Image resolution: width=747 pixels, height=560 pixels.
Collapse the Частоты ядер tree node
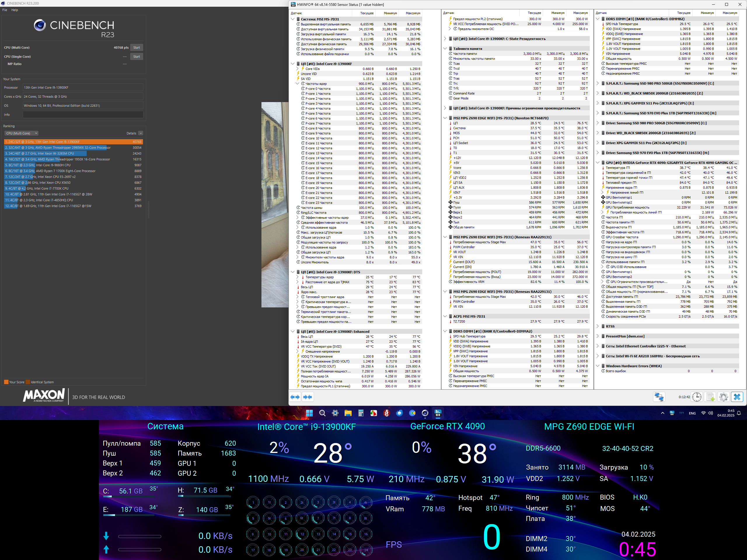[298, 84]
